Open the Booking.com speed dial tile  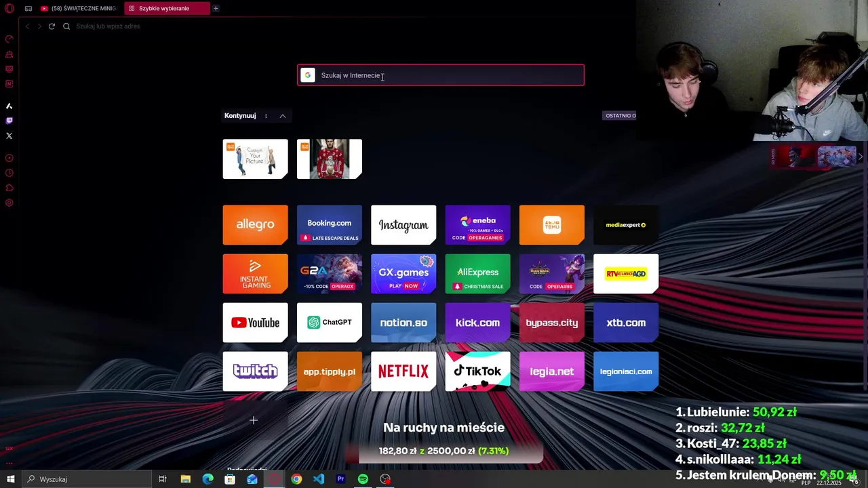pyautogui.click(x=330, y=225)
